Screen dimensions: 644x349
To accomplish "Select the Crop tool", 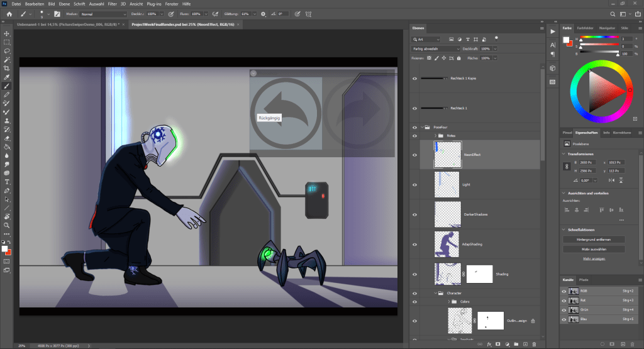I will pyautogui.click(x=7, y=68).
